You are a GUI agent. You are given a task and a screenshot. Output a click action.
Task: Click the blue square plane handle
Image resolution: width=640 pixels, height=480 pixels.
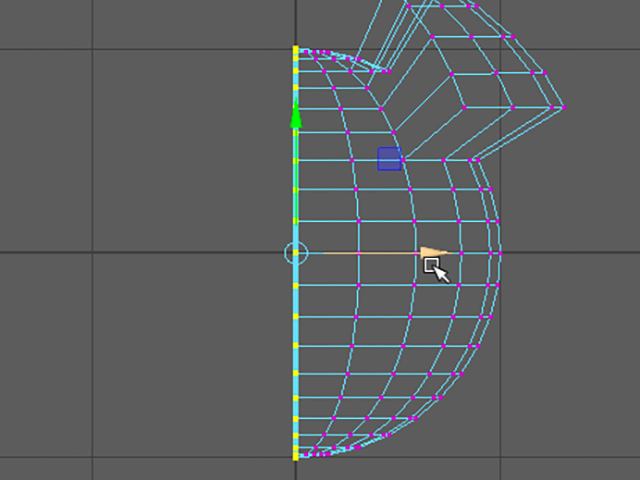pos(389,159)
